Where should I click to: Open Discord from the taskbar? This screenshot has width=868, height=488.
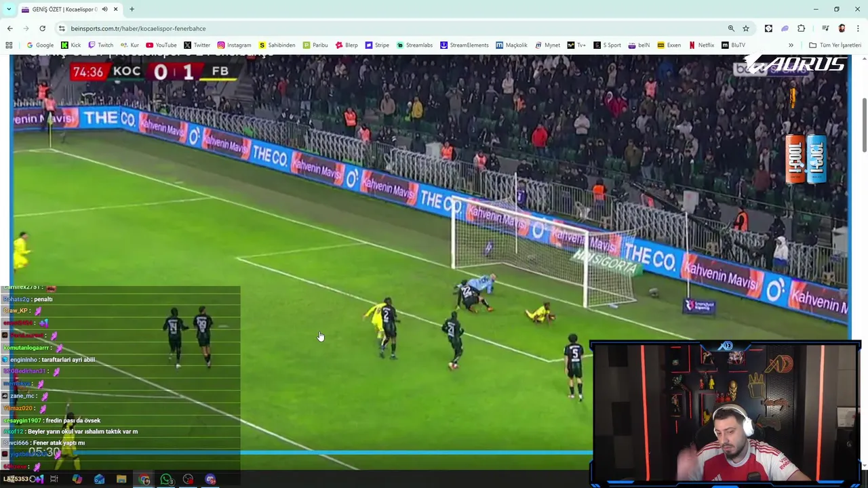pyautogui.click(x=210, y=479)
